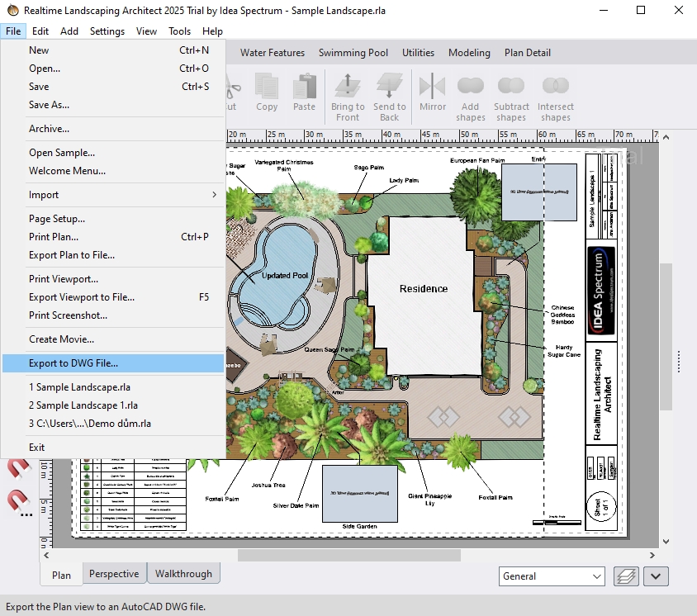Open recent file 1 Sample Landscape.rla

(113, 387)
